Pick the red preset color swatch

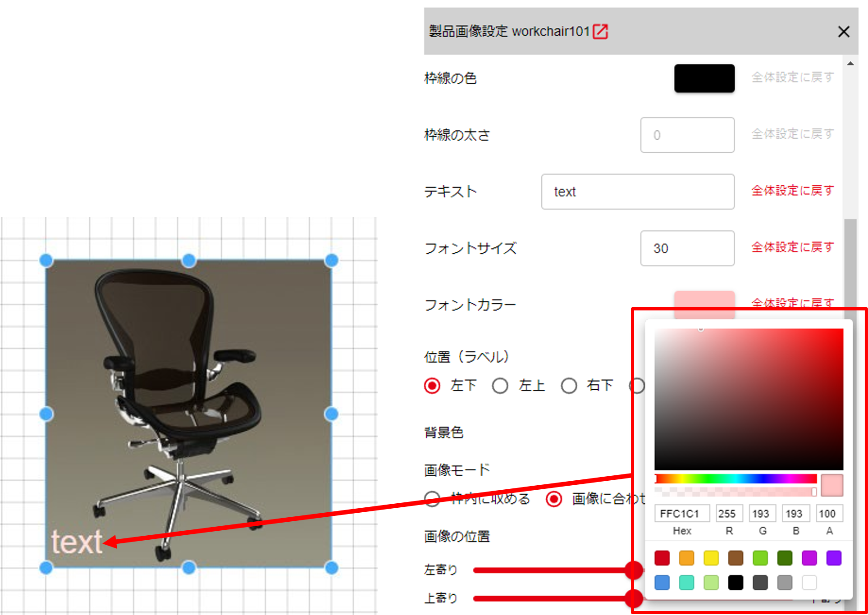[662, 558]
